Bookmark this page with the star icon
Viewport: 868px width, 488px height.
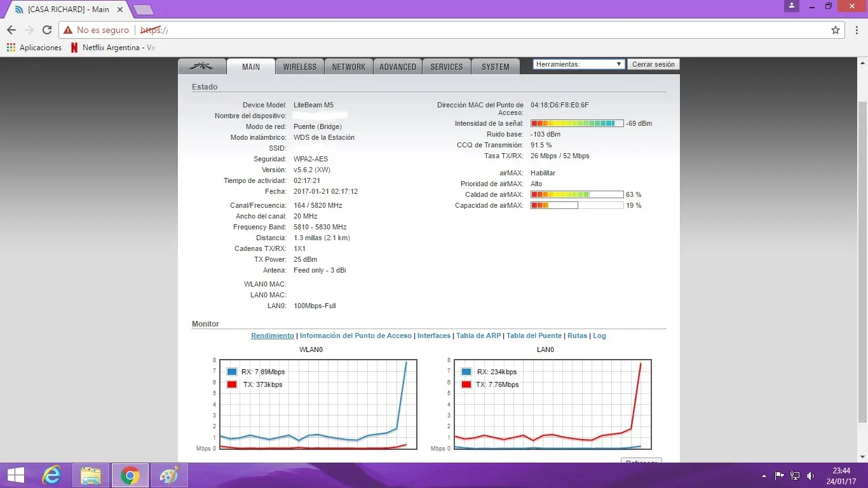pyautogui.click(x=836, y=30)
